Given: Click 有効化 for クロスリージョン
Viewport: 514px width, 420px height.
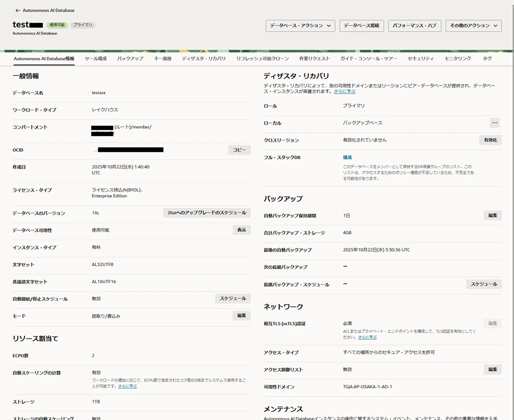Looking at the screenshot, I should (490, 140).
